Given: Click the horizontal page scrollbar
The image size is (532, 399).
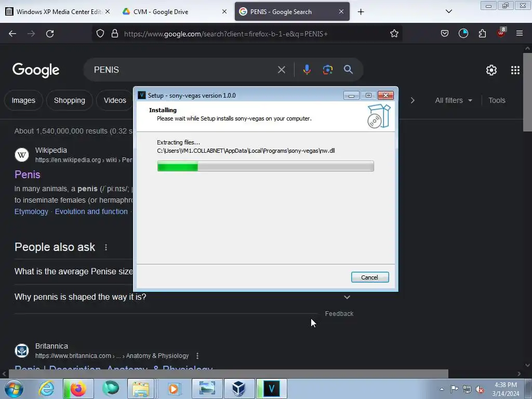Looking at the screenshot, I should [x=229, y=374].
